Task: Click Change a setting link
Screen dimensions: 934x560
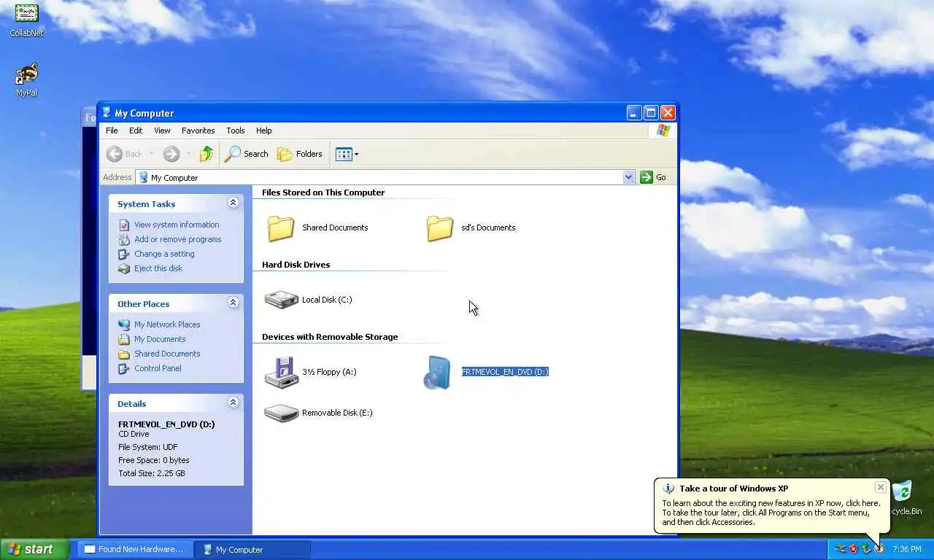Action: [x=164, y=254]
